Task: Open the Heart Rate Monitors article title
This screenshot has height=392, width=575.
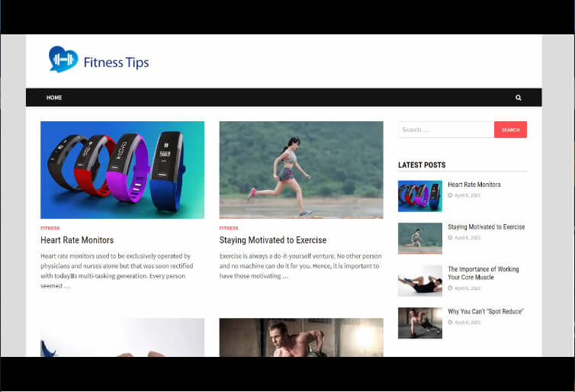Action: point(77,240)
